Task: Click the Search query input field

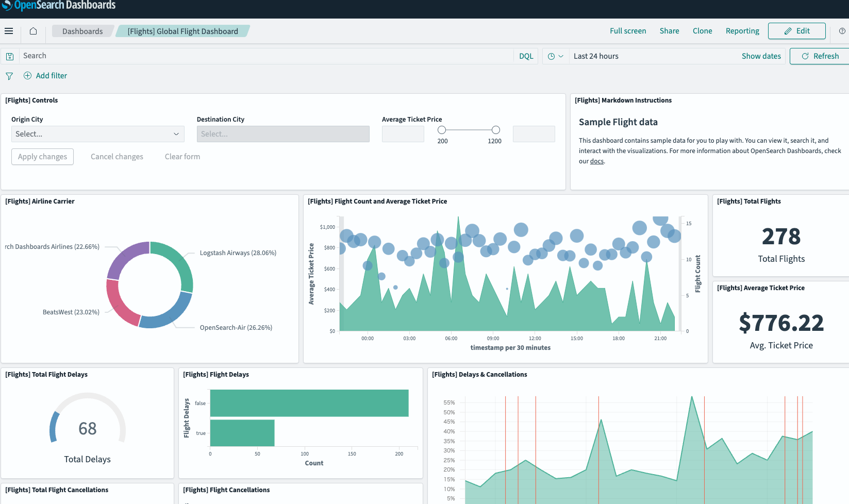Action: click(265, 56)
